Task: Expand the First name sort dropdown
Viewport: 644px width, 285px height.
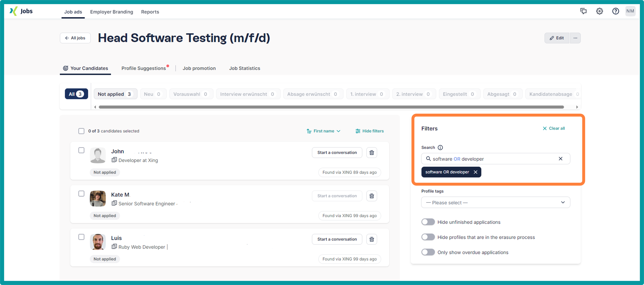Action: 323,131
